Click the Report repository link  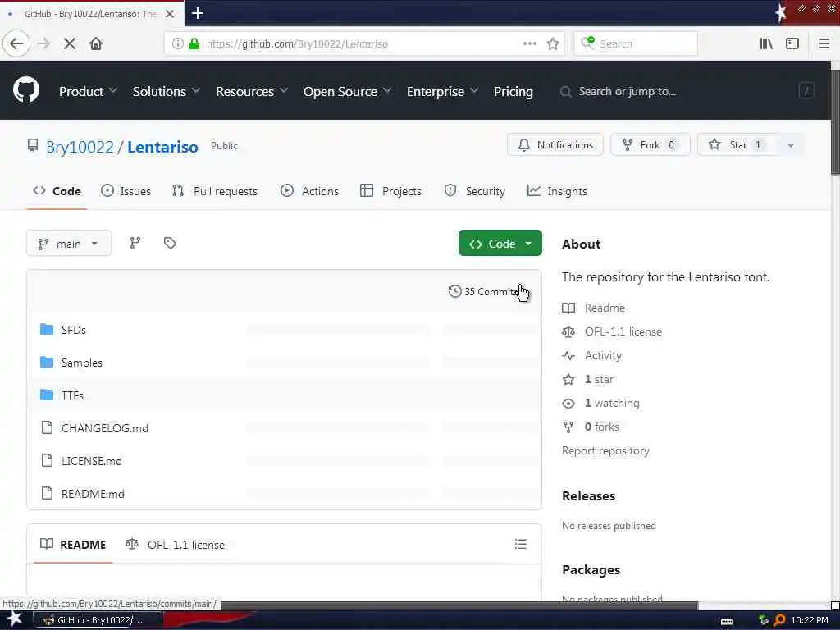pos(605,450)
